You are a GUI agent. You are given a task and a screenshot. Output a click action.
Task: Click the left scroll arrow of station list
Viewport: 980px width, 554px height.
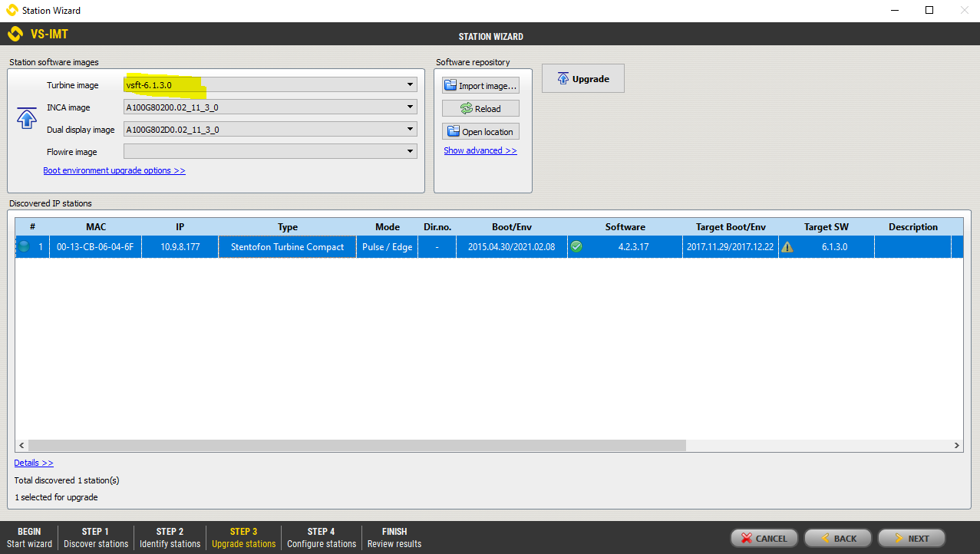click(21, 445)
